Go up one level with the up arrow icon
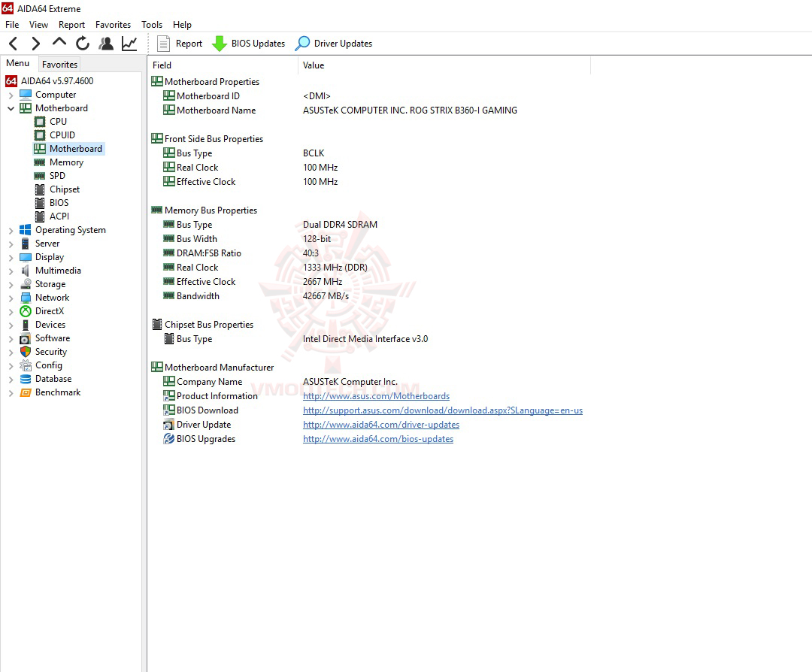The height and width of the screenshot is (672, 812). click(x=59, y=42)
